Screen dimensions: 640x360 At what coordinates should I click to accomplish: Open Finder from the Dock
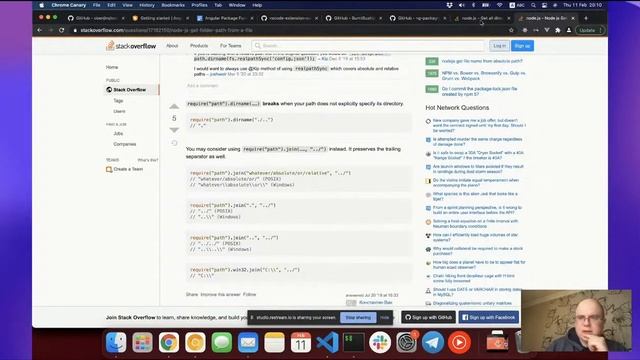tap(116, 342)
